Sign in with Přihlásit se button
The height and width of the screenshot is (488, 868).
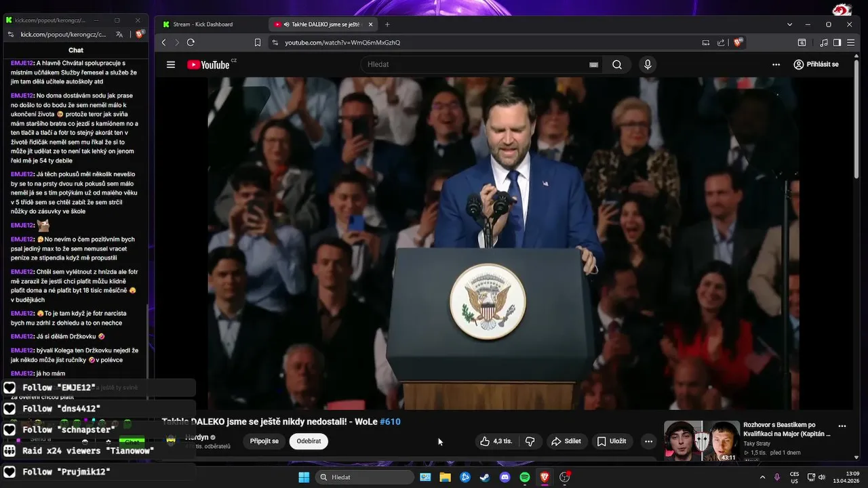(x=816, y=64)
